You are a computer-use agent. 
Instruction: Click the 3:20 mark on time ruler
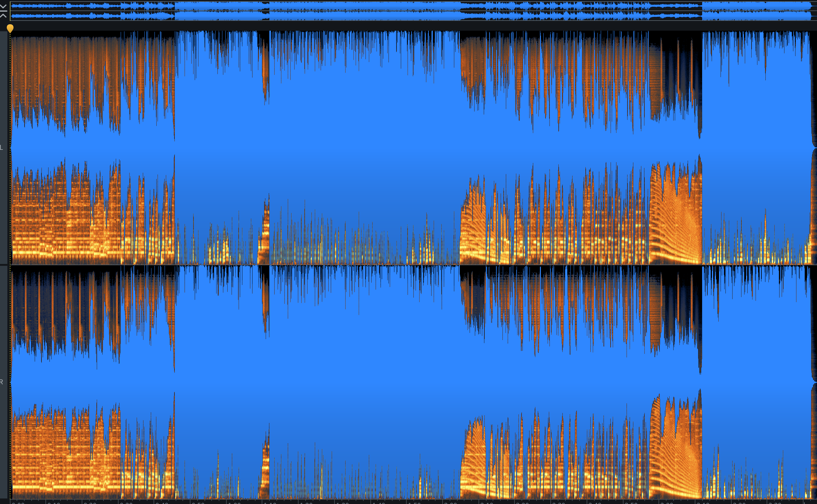(x=739, y=503)
